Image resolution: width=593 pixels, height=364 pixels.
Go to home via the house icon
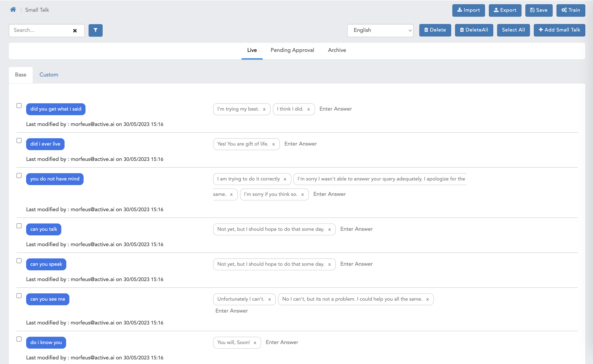pyautogui.click(x=13, y=10)
